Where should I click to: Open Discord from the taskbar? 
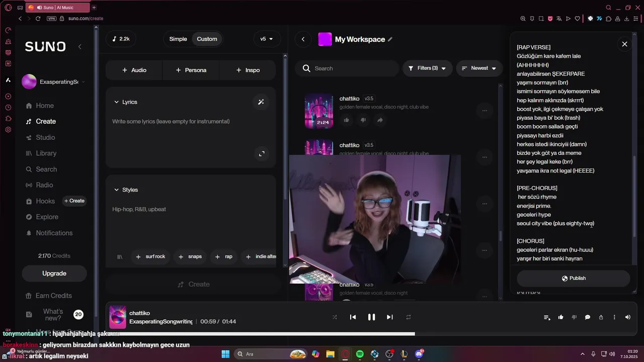(419, 354)
